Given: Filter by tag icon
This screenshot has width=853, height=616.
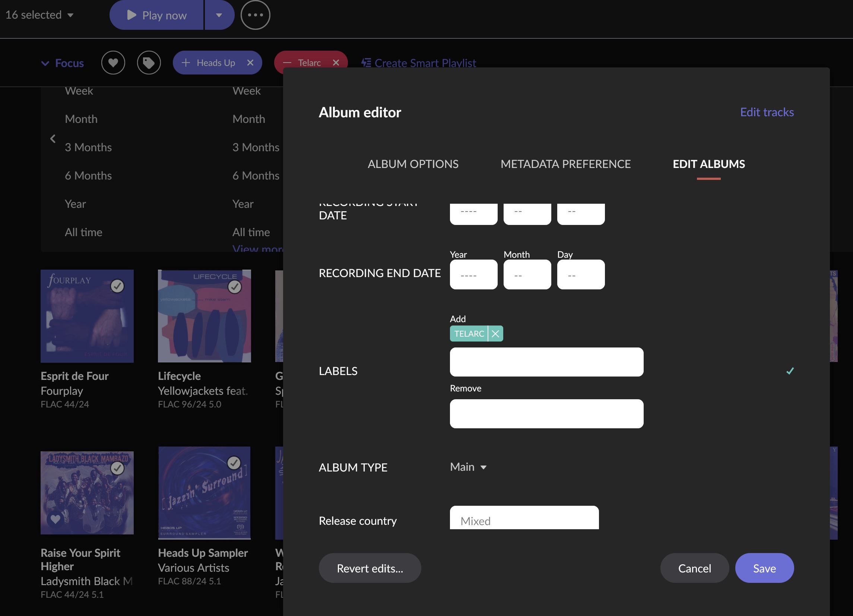Looking at the screenshot, I should tap(149, 63).
